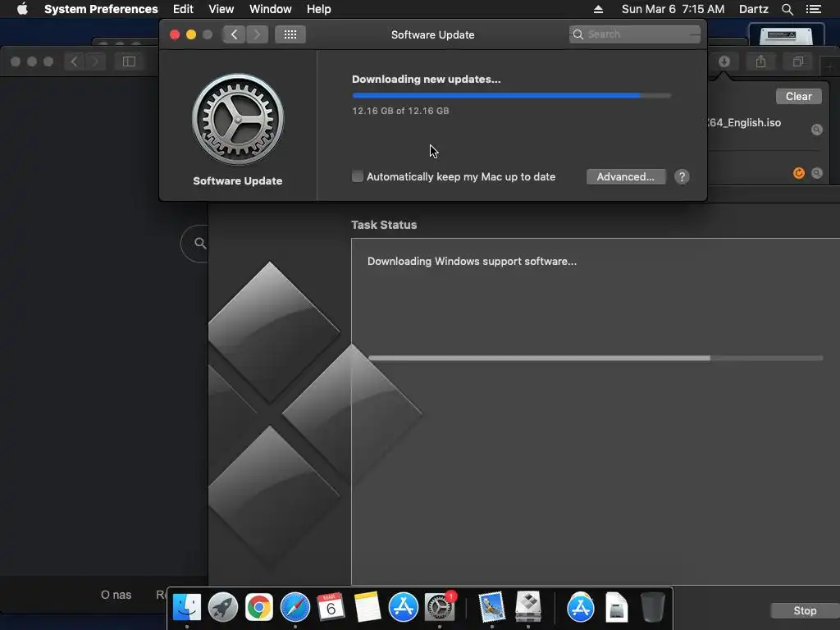
Task: Click Safari show tabs overview button
Action: tap(797, 62)
